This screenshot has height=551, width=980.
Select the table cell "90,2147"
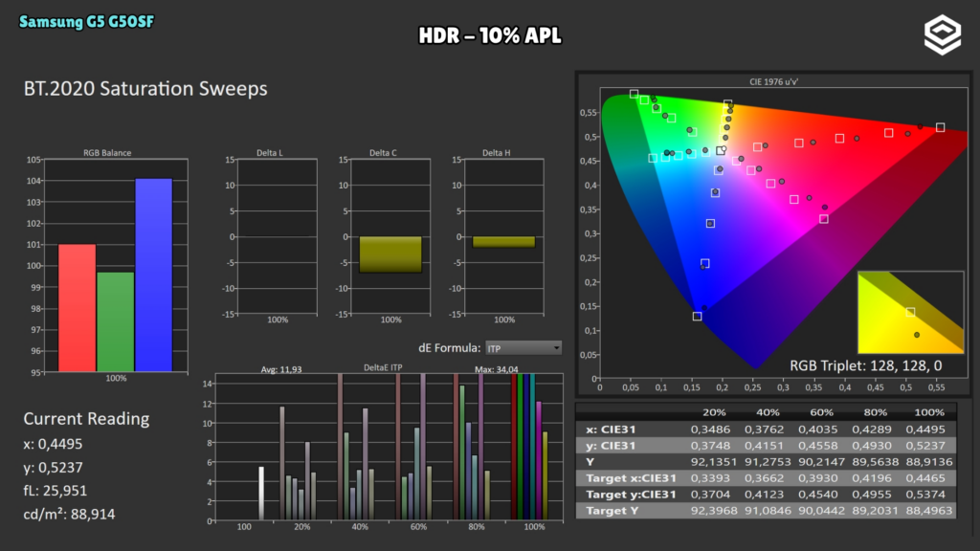(x=821, y=462)
